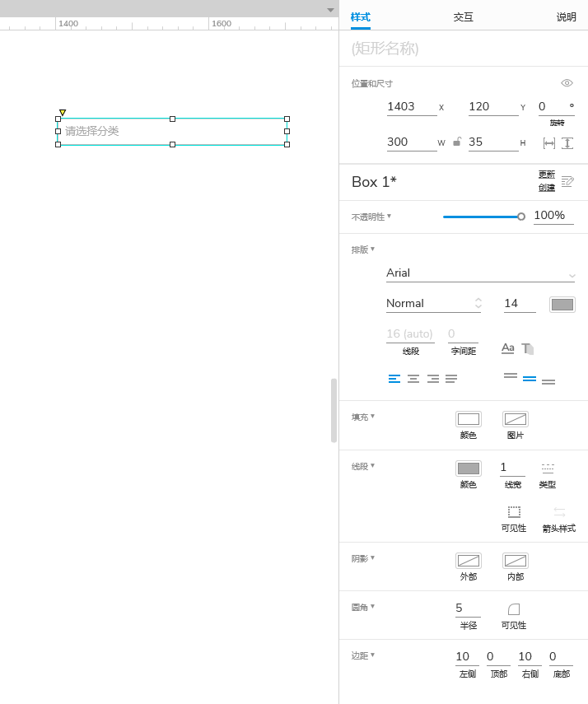Collapse the 圆角 corner section

[x=363, y=607]
